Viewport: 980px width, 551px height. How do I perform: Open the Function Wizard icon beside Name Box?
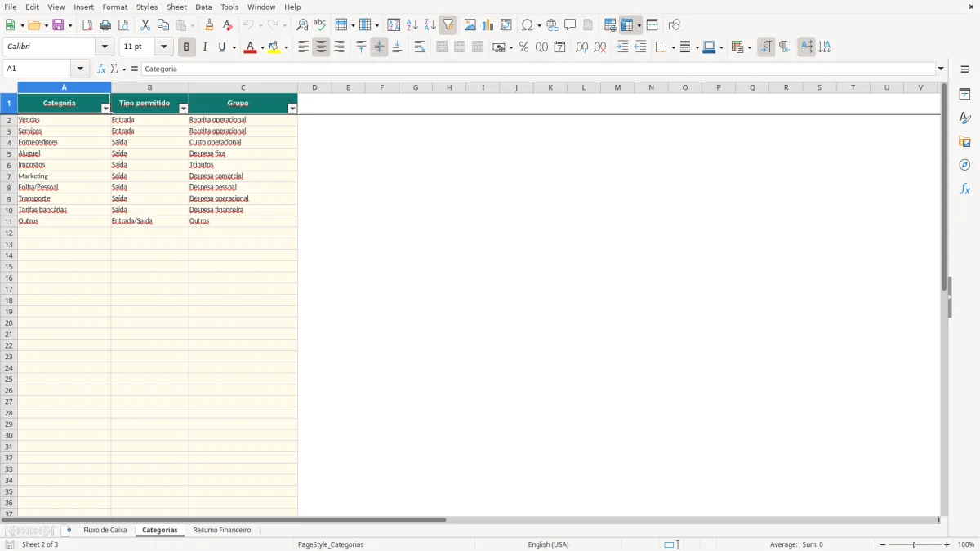[x=101, y=69]
